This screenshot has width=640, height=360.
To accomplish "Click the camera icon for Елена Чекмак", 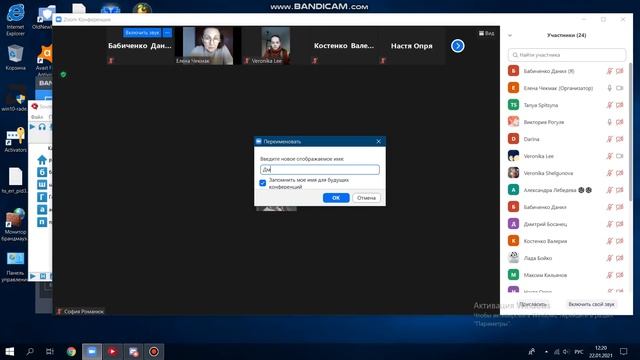I will 620,88.
